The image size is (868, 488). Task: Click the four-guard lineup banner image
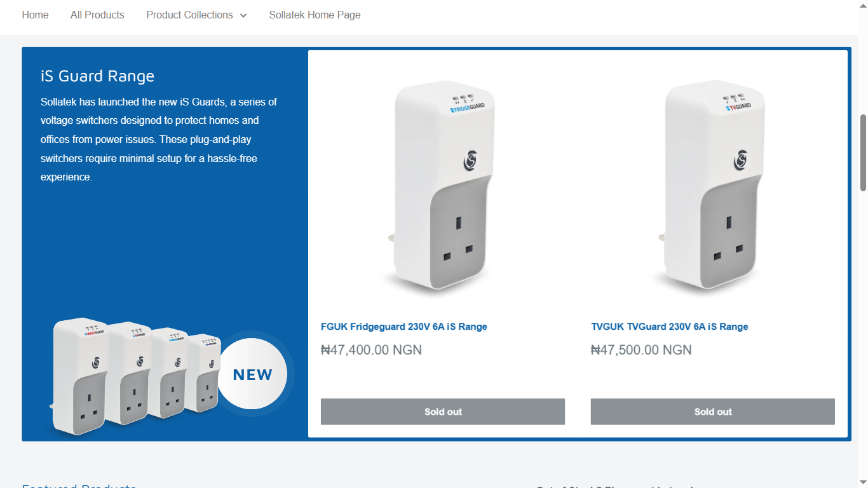135,376
